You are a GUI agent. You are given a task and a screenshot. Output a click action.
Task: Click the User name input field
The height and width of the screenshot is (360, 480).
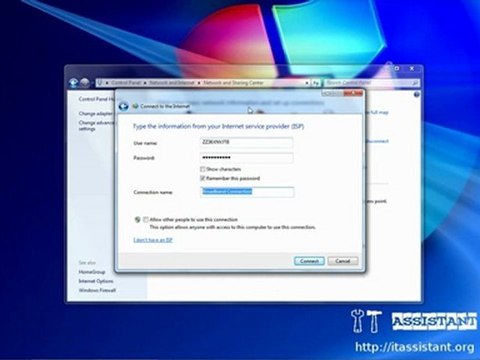pyautogui.click(x=247, y=142)
